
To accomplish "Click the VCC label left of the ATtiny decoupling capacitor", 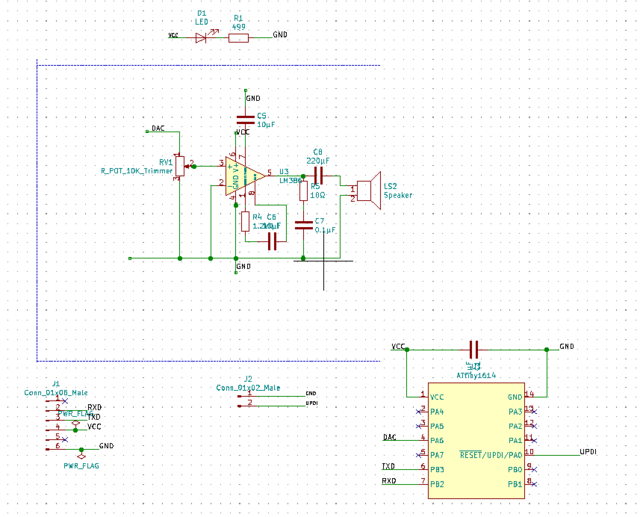I will (x=398, y=346).
